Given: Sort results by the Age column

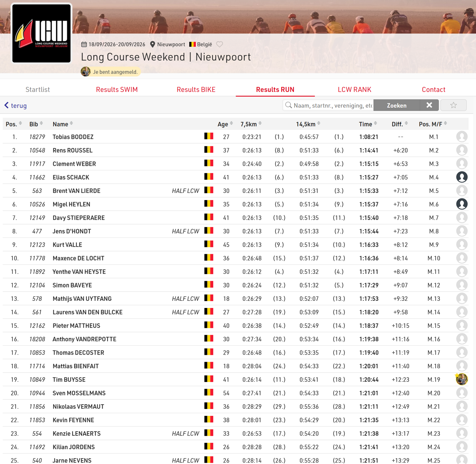Looking at the screenshot, I should coord(225,124).
